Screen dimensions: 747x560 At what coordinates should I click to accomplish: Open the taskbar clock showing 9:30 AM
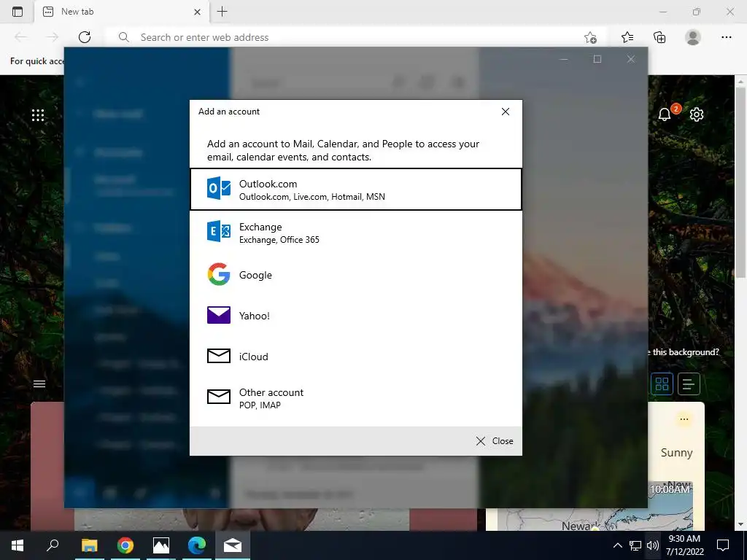point(684,545)
